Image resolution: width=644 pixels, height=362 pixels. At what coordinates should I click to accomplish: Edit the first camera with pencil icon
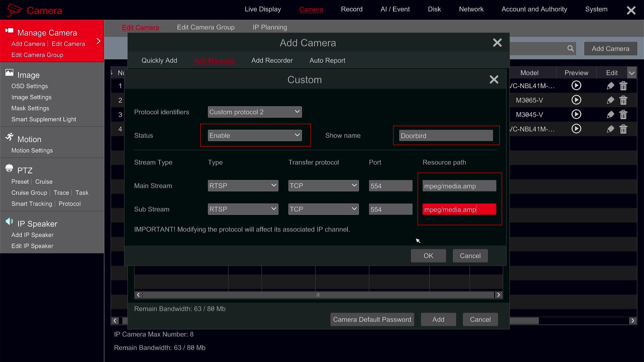click(x=610, y=86)
